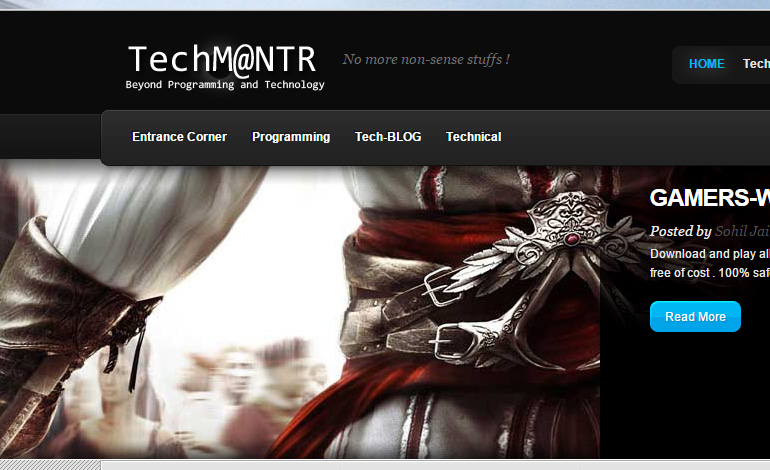Open the Entrance Corner section
This screenshot has width=770, height=470.
coord(179,137)
